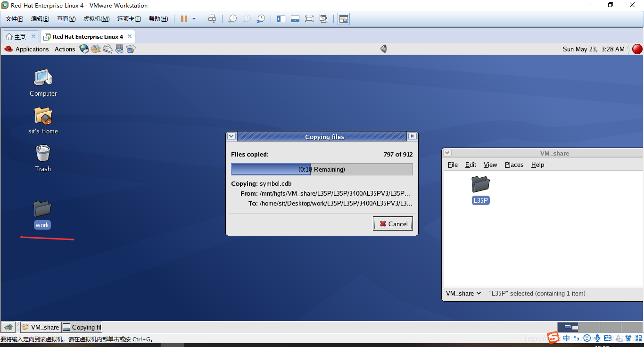
Task: Toggle the thumbnail bar view
Action: 295,19
